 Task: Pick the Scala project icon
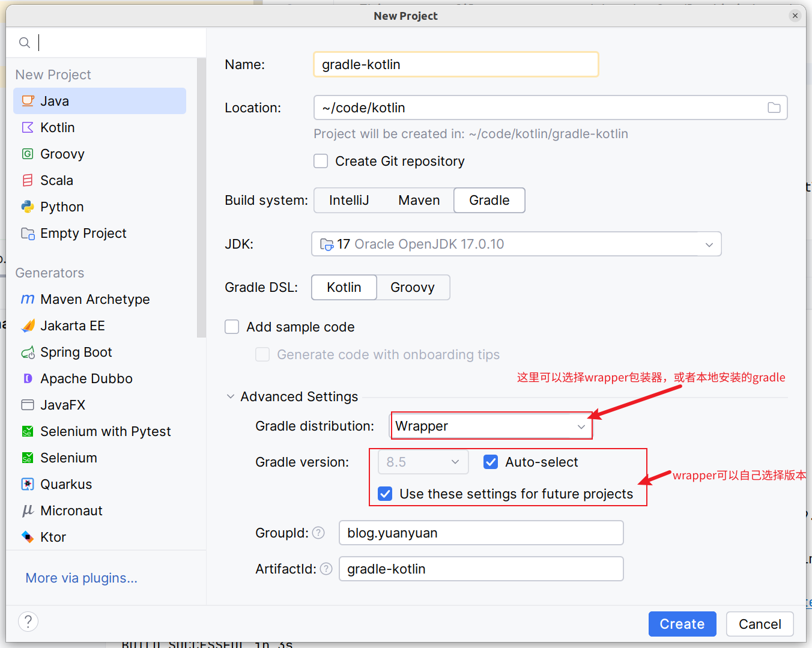click(28, 180)
